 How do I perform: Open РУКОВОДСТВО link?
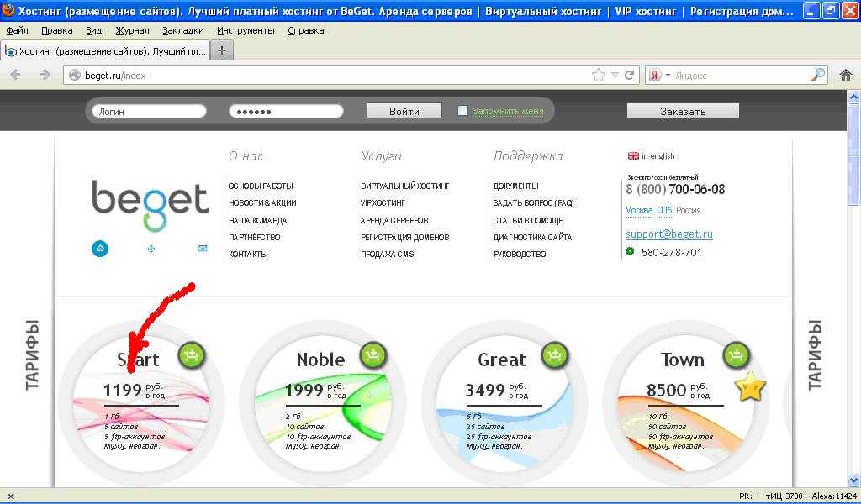(x=520, y=254)
